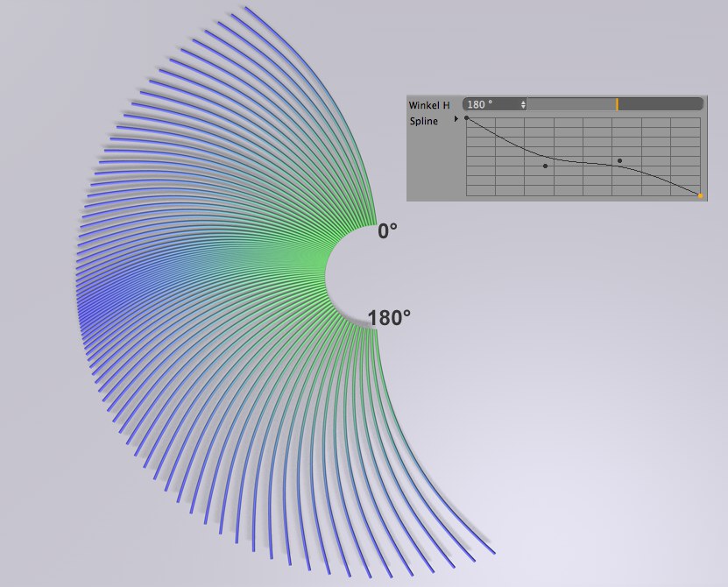Click the tip of the bottom-right last strand

(x=493, y=553)
